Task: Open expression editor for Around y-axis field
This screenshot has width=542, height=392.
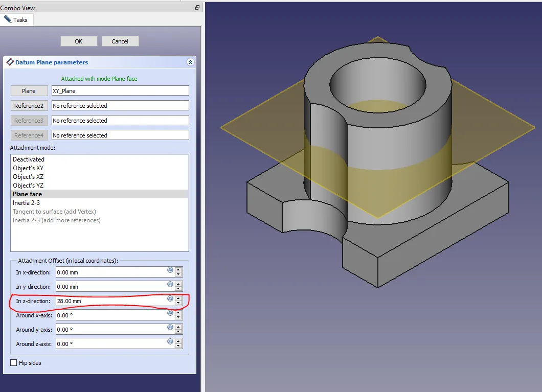Action: point(170,328)
